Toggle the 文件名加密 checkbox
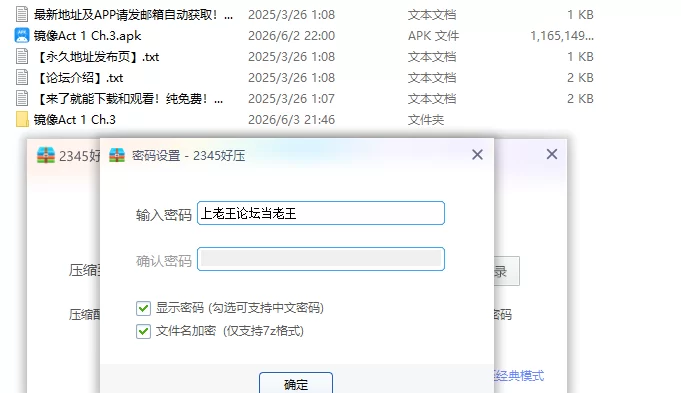681x393 pixels. [x=143, y=331]
